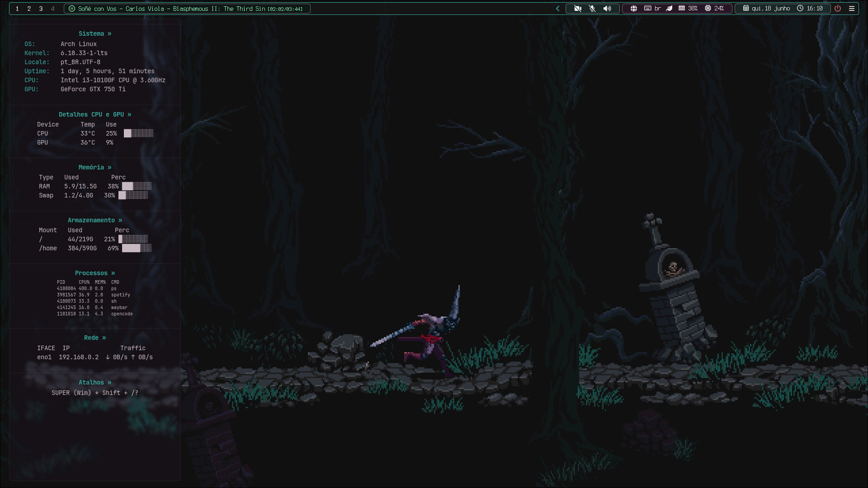Viewport: 868px width, 488px height.
Task: Click the RAM usage bar in Memória
Action: (137, 186)
